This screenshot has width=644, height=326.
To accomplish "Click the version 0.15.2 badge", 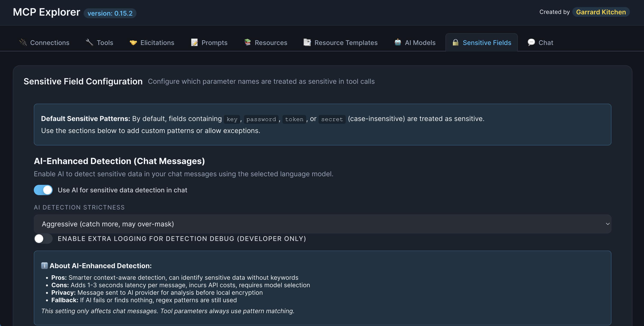I will tap(110, 13).
